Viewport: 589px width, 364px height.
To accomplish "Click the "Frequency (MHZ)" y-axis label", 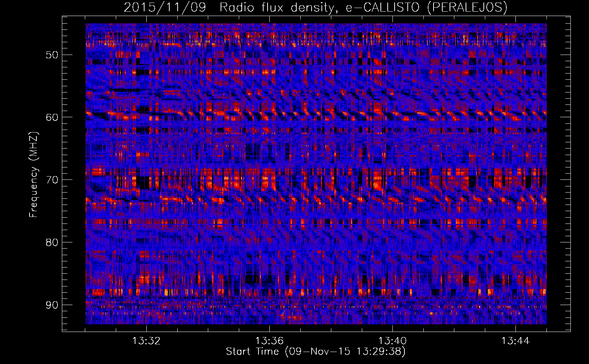I will click(33, 174).
